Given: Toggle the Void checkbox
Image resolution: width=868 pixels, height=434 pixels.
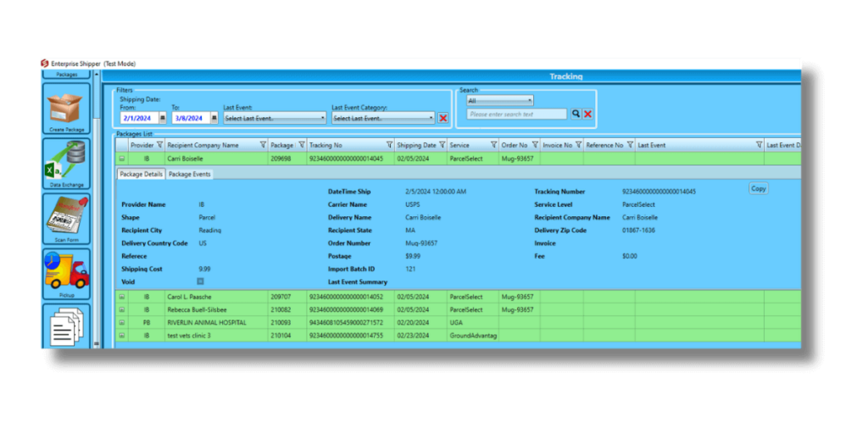Looking at the screenshot, I should pyautogui.click(x=201, y=281).
